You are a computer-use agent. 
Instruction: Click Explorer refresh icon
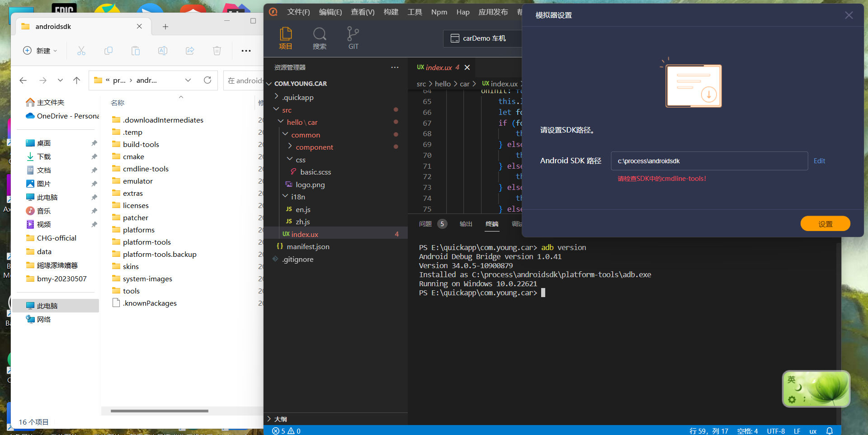coord(208,80)
